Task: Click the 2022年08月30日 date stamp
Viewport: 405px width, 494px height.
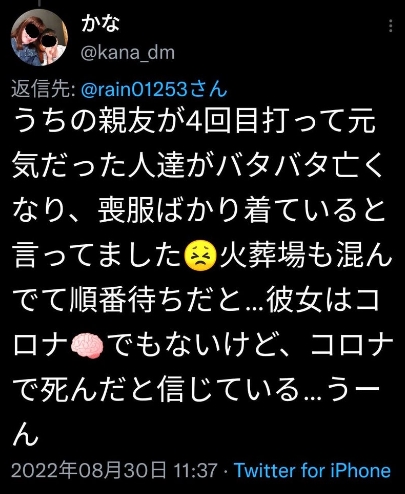Action: point(89,471)
